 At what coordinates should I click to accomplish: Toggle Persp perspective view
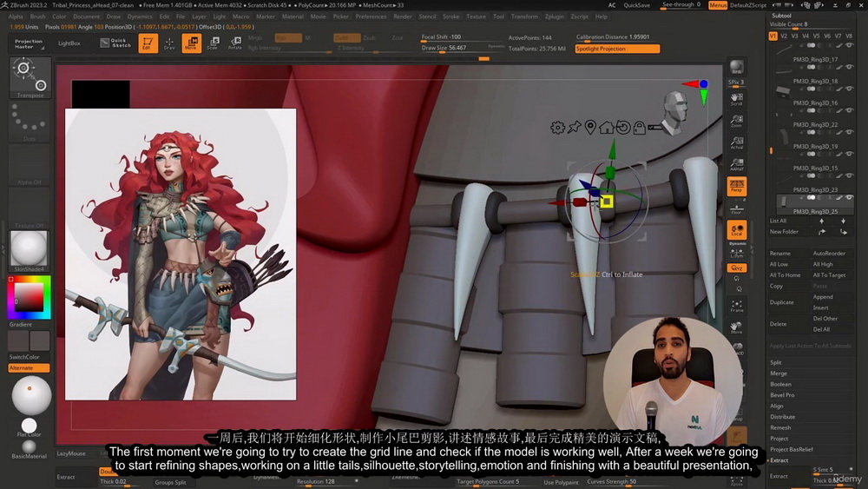pyautogui.click(x=737, y=186)
